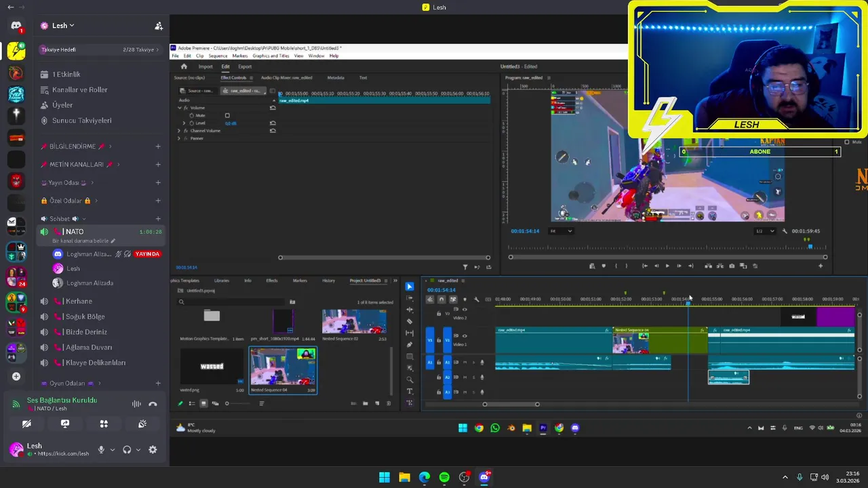Open the Markers menu in menu bar
This screenshot has height=488, width=868.
click(x=239, y=56)
